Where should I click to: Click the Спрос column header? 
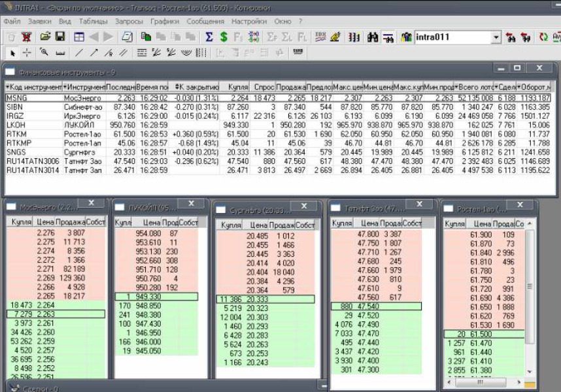click(262, 87)
